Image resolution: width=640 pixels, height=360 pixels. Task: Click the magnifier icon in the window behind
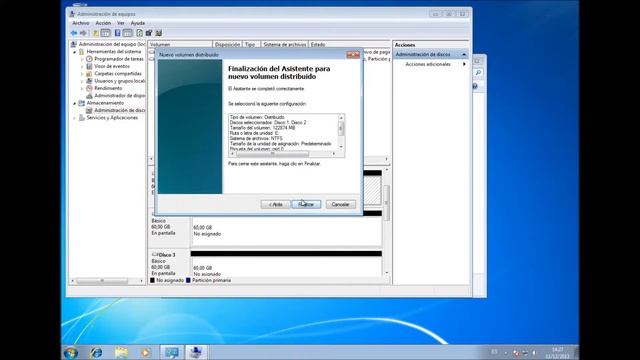coord(478,73)
